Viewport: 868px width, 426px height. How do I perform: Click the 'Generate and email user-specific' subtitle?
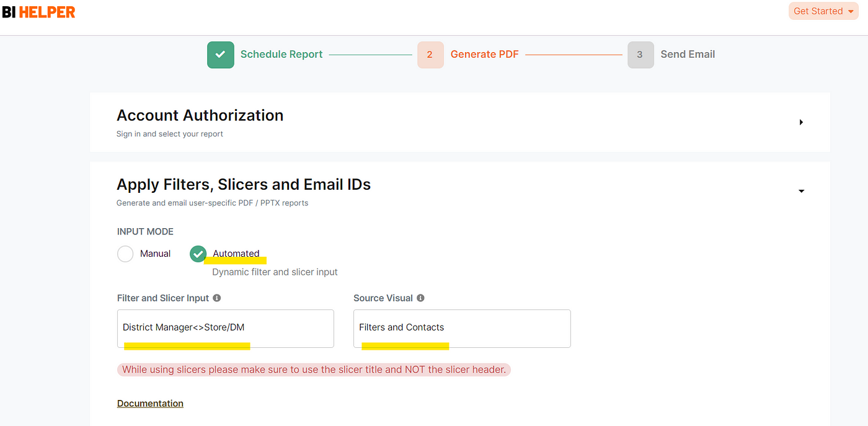[212, 203]
